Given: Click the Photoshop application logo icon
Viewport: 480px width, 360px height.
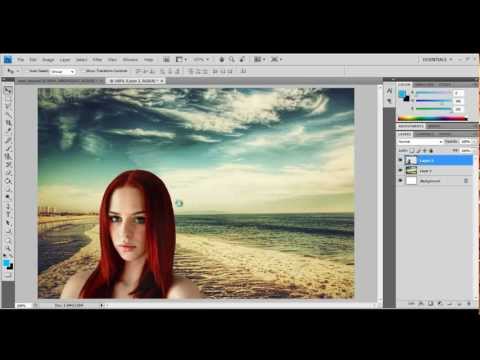Looking at the screenshot, I should [x=8, y=60].
